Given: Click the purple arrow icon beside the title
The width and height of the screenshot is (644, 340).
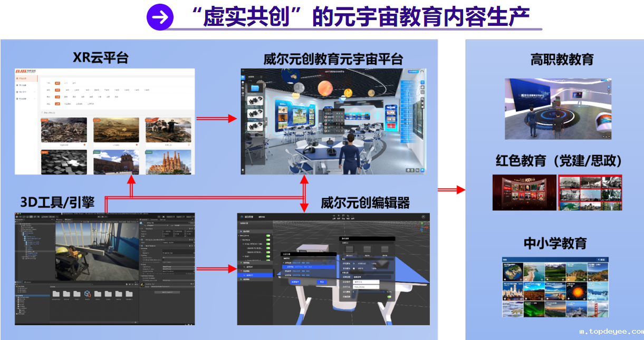Looking at the screenshot, I should click(160, 17).
